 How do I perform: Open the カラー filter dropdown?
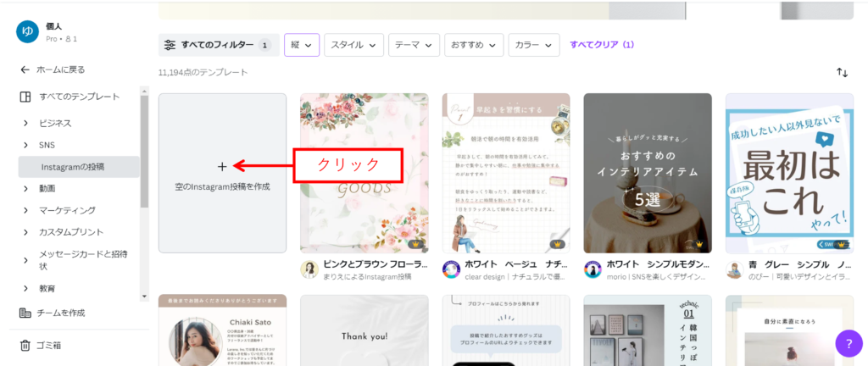click(534, 45)
